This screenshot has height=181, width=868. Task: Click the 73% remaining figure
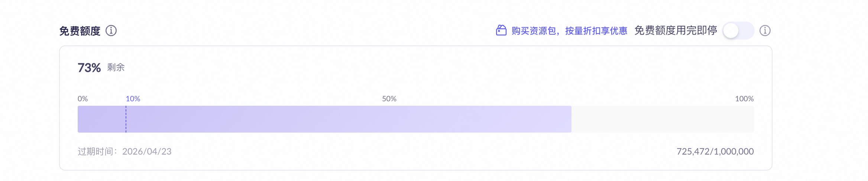click(89, 68)
